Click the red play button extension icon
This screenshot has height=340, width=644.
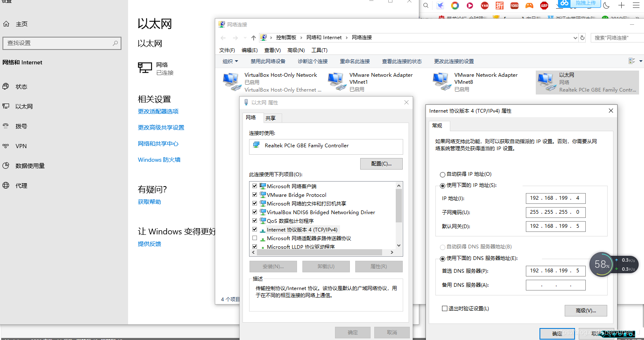470,5
